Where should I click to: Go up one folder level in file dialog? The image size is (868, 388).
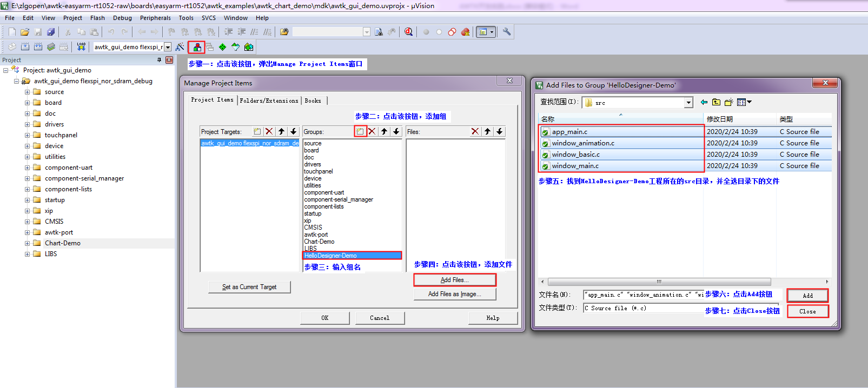716,102
